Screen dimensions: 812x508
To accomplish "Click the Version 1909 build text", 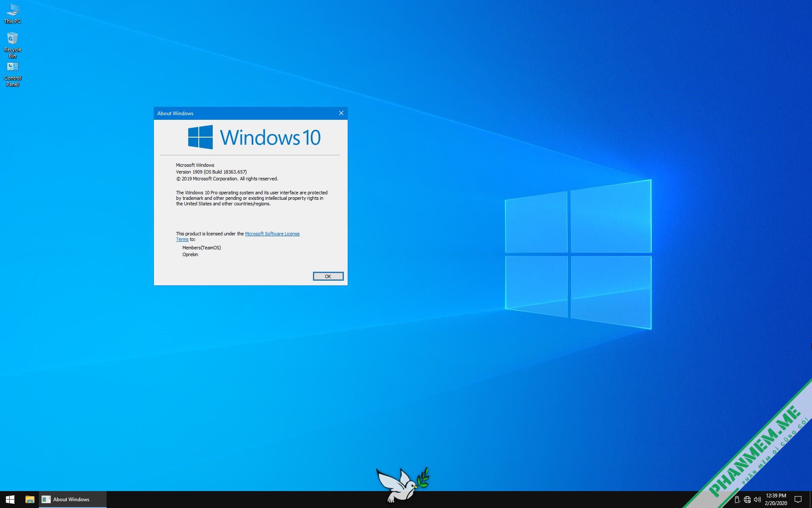I will pos(211,172).
